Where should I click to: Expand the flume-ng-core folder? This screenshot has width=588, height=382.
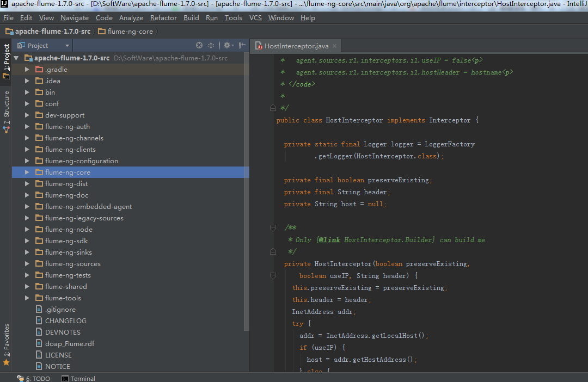coord(27,172)
